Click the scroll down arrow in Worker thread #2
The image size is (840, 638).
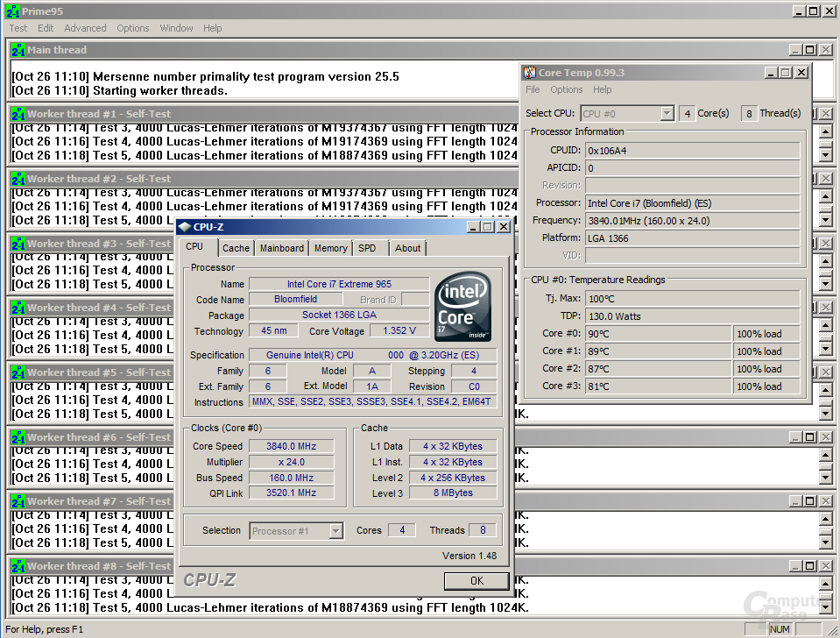coord(825,220)
